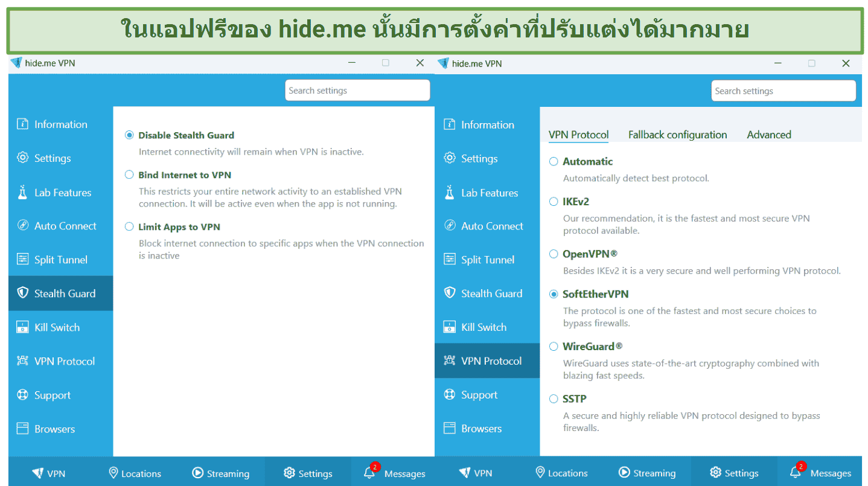Choose Automatic protocol radio button
The height and width of the screenshot is (486, 868).
click(554, 162)
